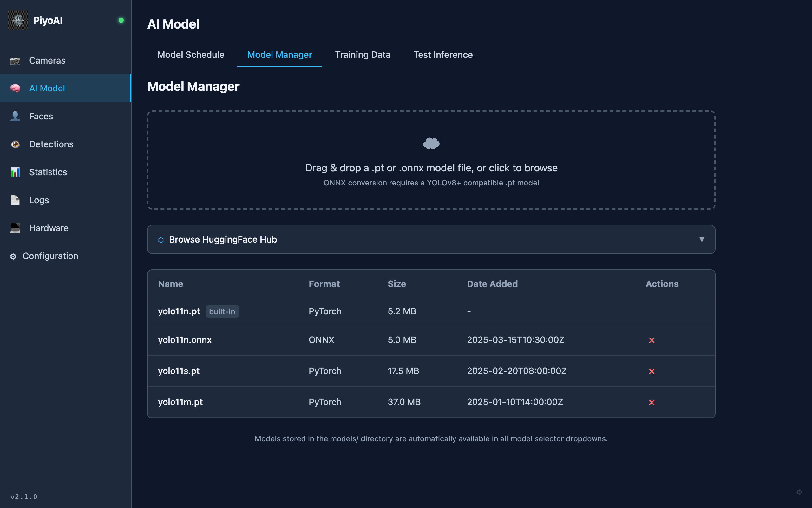The width and height of the screenshot is (812, 508).
Task: Click the HuggingFace hexagon icon
Action: pyautogui.click(x=161, y=240)
